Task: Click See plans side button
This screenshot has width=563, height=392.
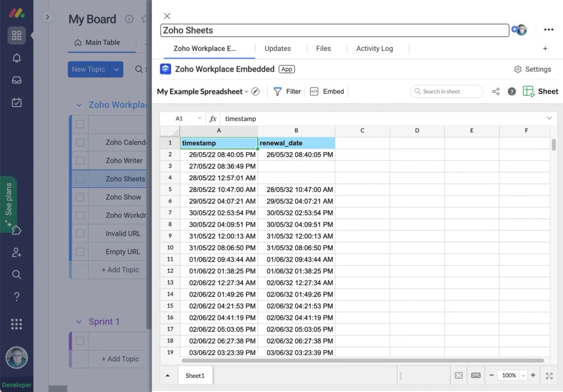Action: [x=9, y=204]
